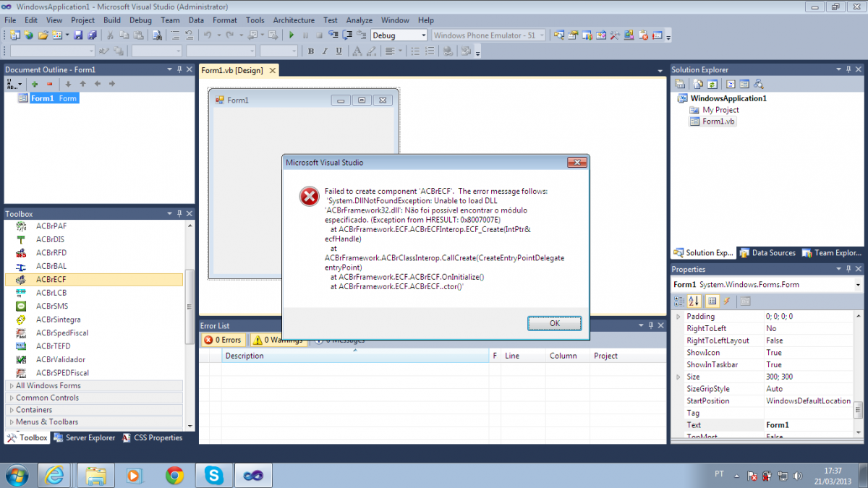Select the ACBrECF toolbox component

point(94,279)
